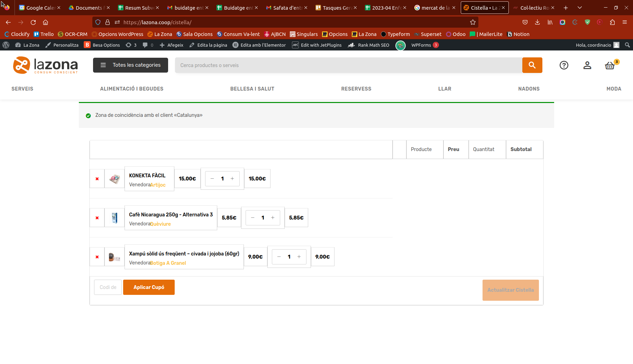Delete Xampú sòlid item from cart
The height and width of the screenshot is (364, 633).
click(x=97, y=257)
